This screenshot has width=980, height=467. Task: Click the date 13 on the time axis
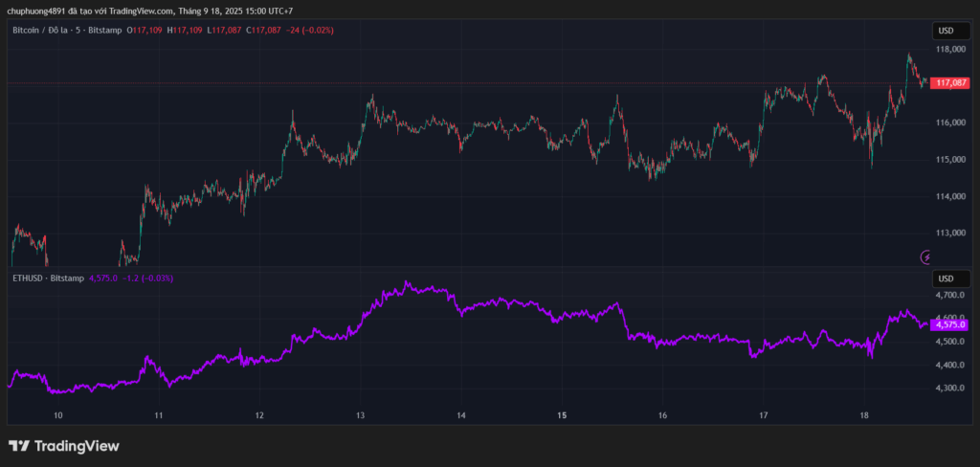(360, 415)
